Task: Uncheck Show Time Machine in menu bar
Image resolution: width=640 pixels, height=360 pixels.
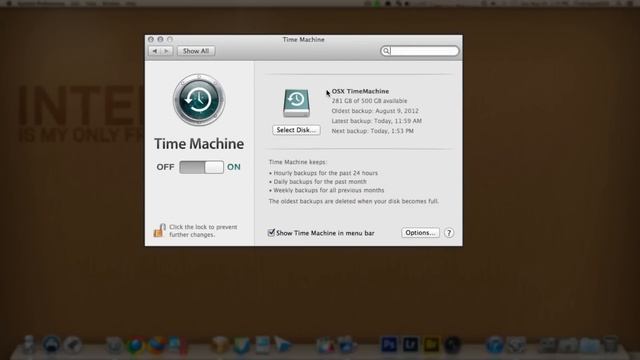Action: [271, 233]
